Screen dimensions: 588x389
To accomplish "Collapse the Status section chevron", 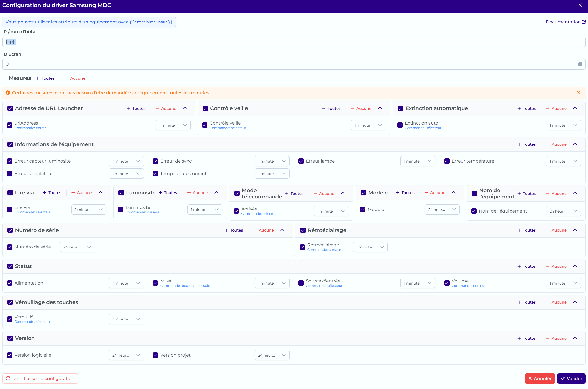I will (x=575, y=266).
